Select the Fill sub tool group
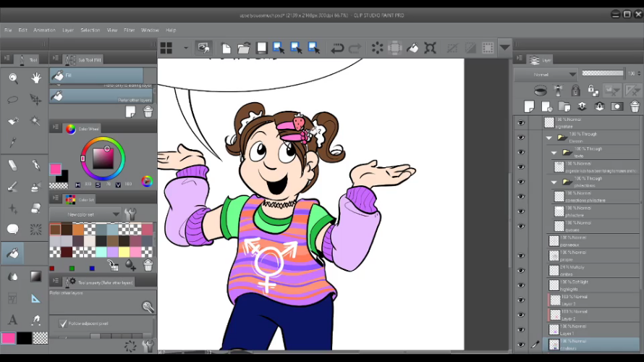The height and width of the screenshot is (362, 644). (x=96, y=75)
